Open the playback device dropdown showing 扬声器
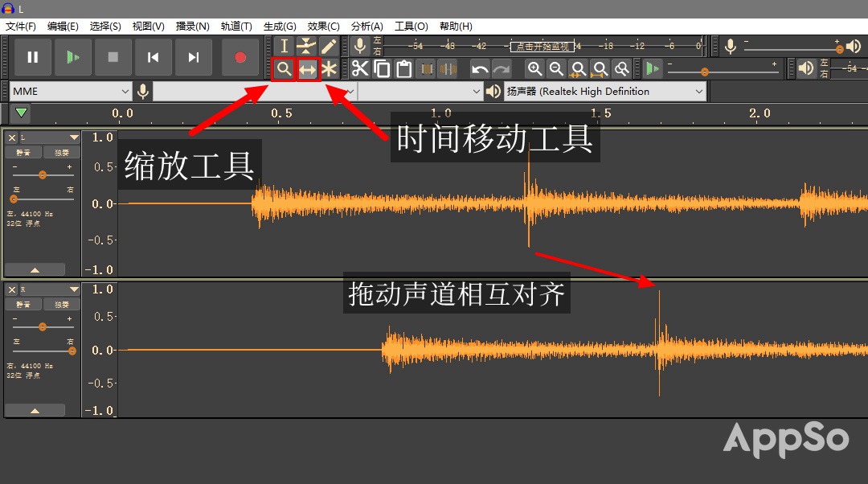The width and height of the screenshot is (868, 484). (698, 91)
